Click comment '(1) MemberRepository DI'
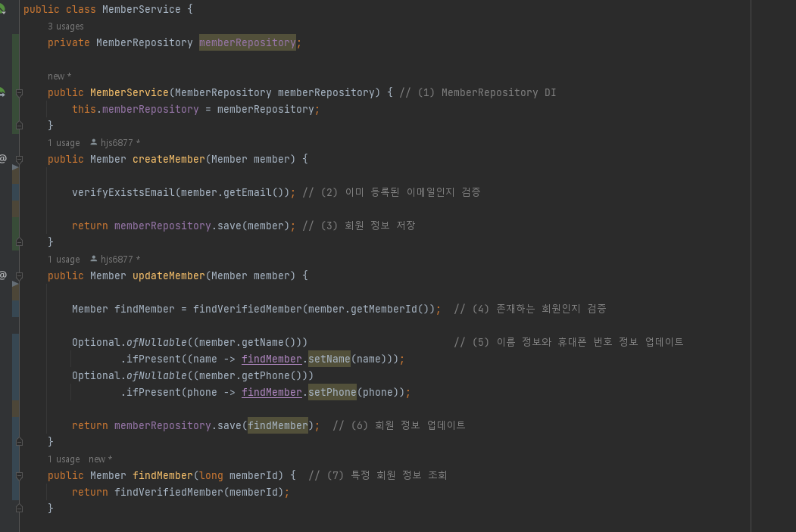 click(478, 92)
